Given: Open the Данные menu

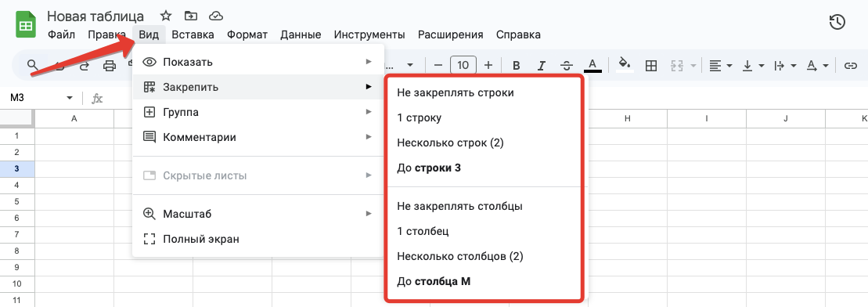Looking at the screenshot, I should click(301, 34).
